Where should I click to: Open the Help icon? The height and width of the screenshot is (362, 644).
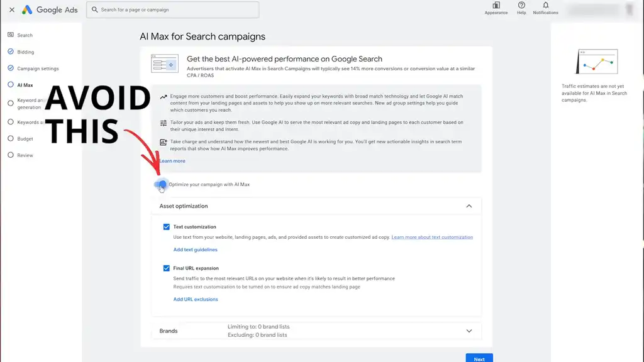pos(521,8)
